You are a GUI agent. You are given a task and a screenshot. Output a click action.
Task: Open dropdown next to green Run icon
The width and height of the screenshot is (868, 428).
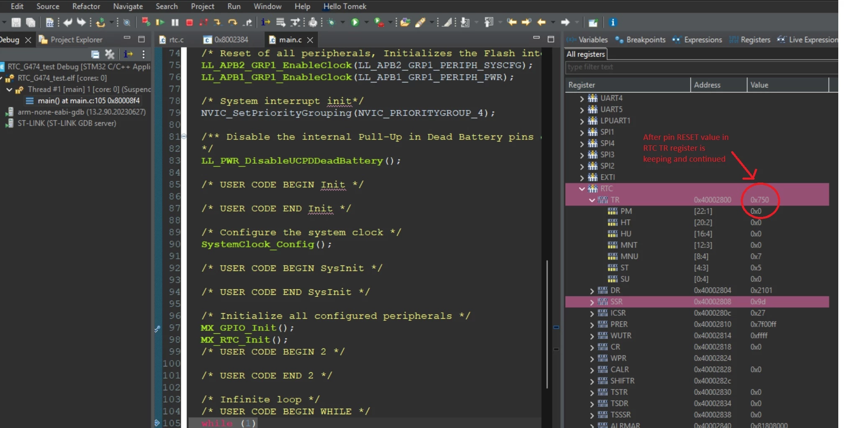coord(367,22)
